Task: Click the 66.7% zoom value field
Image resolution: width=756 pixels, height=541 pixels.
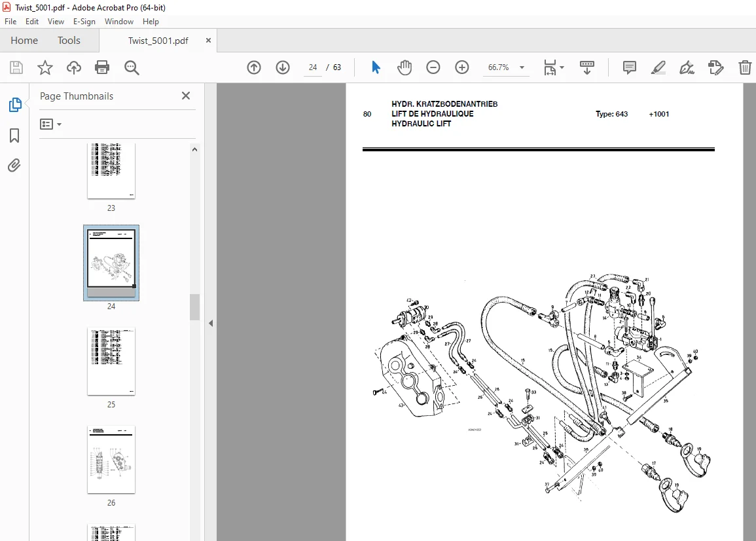Action: coord(499,67)
